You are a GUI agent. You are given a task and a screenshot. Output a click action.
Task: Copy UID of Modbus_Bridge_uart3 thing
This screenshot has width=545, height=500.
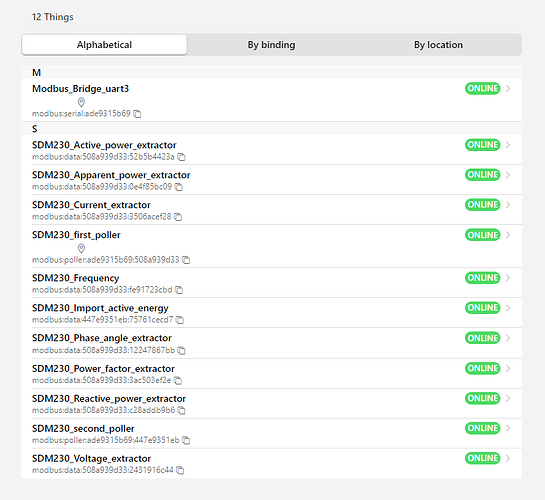[137, 114]
